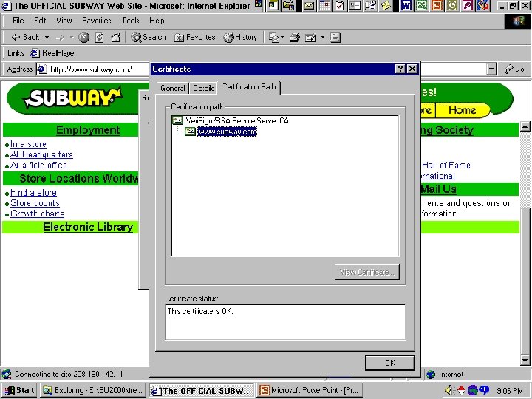Open the Edit menu
The height and width of the screenshot is (399, 532).
(x=40, y=21)
